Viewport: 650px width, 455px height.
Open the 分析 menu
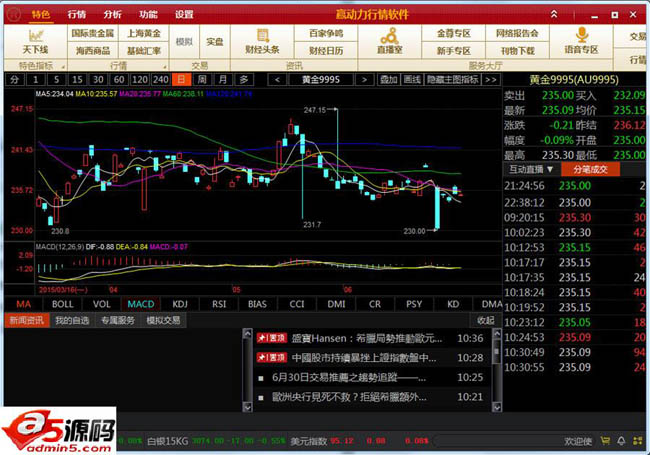coord(112,14)
